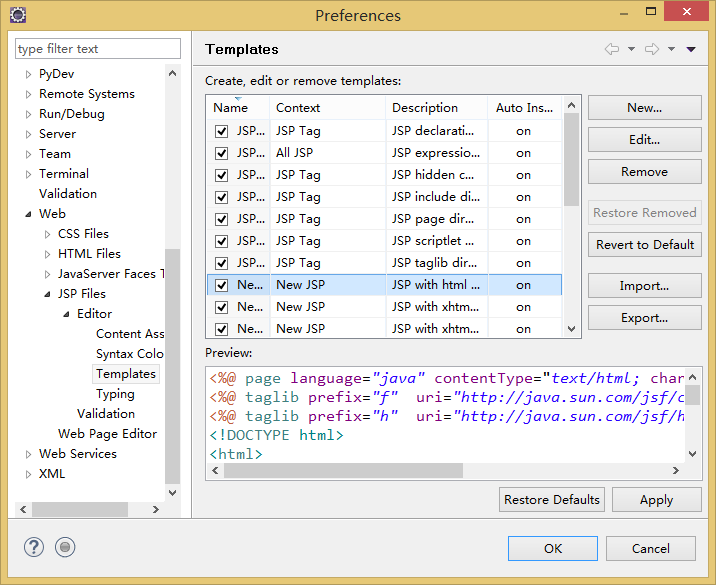Expand the Terminal tree node

point(28,174)
